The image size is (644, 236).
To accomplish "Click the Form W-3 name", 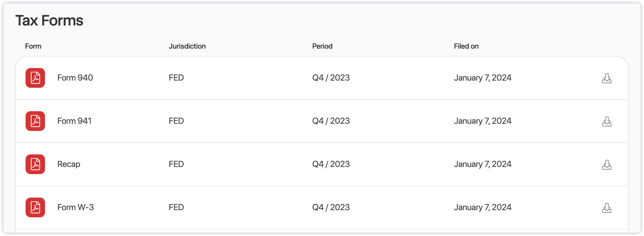I will (75, 207).
